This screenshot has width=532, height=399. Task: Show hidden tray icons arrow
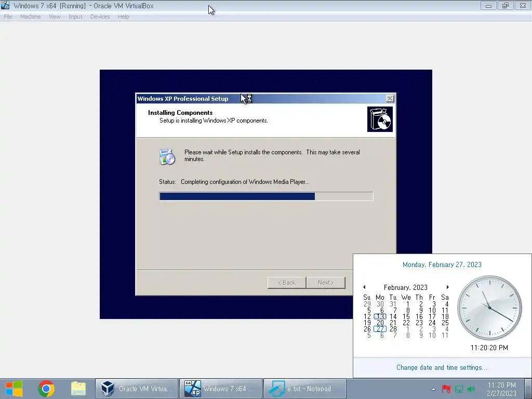(433, 389)
